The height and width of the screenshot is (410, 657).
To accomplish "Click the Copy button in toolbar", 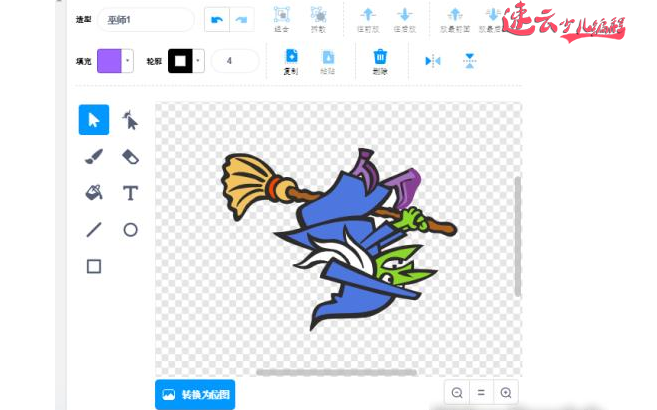I will pos(291,60).
